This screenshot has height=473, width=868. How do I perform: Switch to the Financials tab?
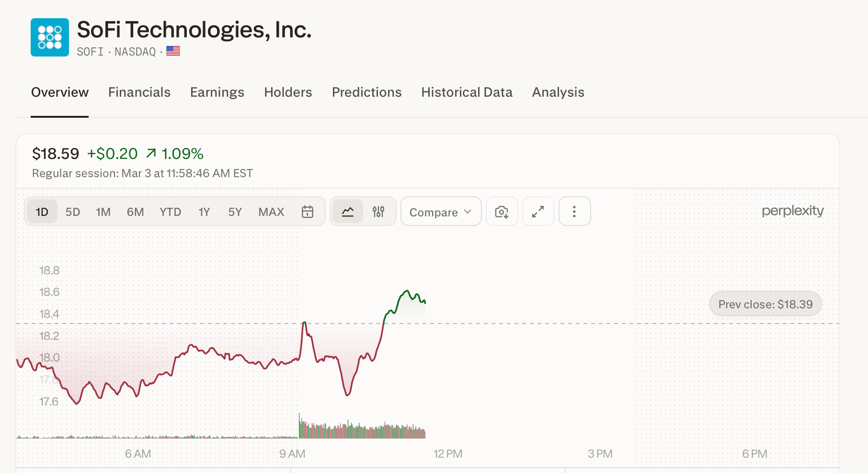pyautogui.click(x=139, y=92)
